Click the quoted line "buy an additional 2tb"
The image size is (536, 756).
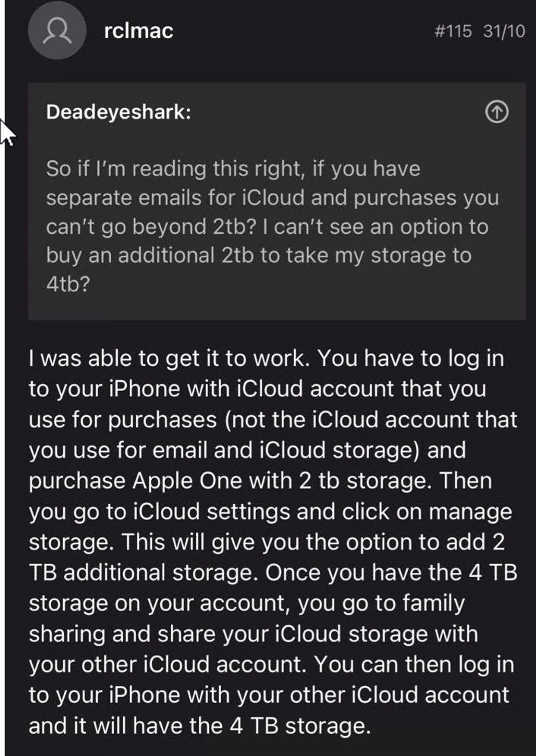[x=259, y=255]
